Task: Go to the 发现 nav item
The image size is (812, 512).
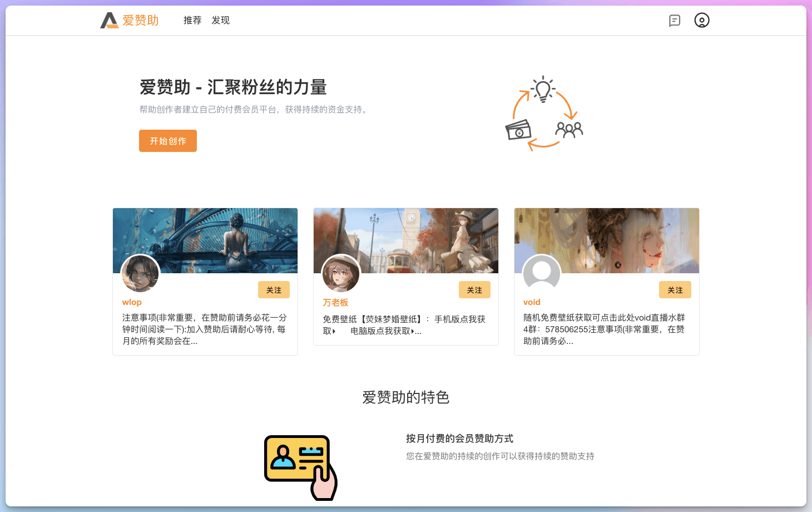Action: [220, 20]
